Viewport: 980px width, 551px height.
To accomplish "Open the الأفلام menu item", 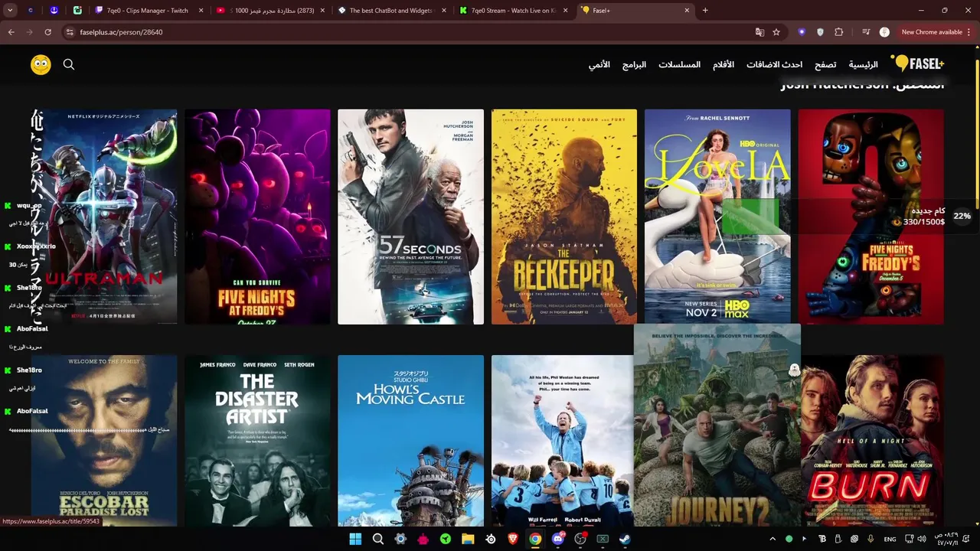I will (x=724, y=65).
